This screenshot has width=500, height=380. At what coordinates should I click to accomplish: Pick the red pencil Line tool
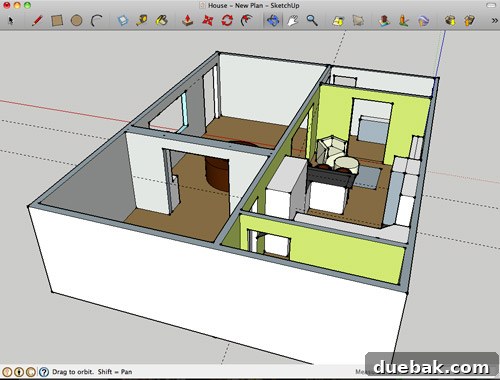point(37,21)
